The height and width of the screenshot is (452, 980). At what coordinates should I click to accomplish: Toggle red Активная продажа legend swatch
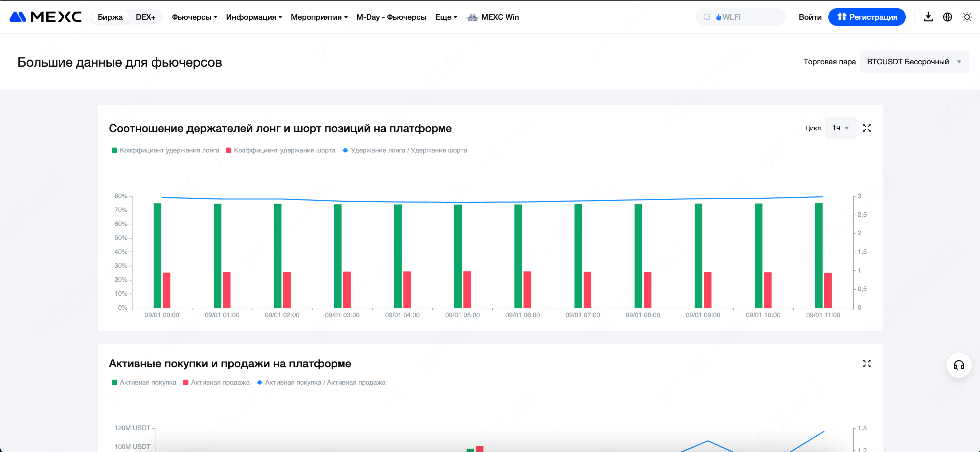point(186,383)
